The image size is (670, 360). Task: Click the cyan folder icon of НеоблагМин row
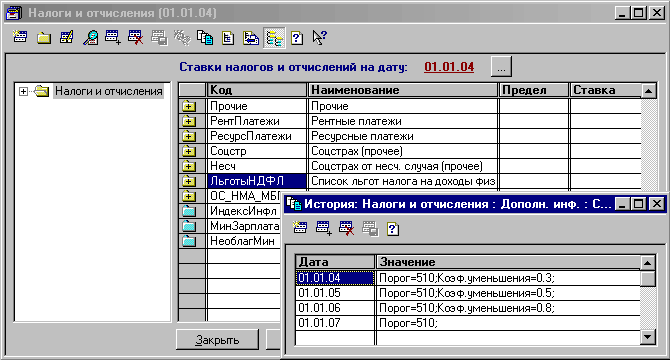point(188,240)
